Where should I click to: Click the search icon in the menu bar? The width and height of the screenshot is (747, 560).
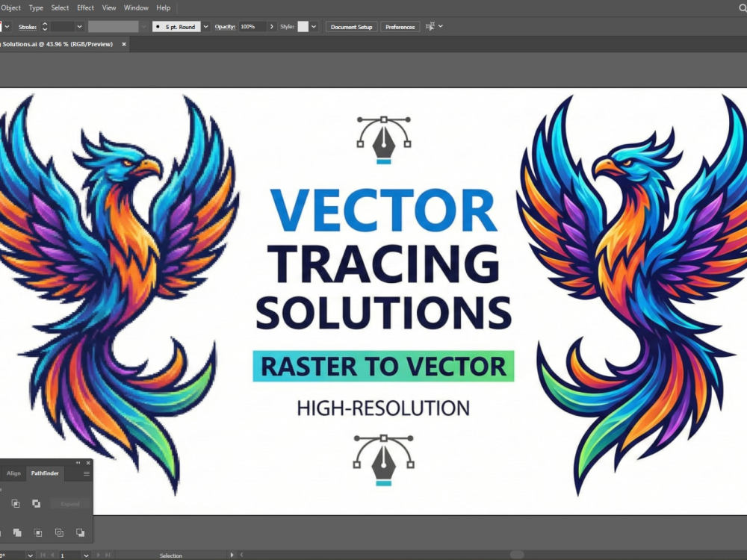(x=743, y=7)
